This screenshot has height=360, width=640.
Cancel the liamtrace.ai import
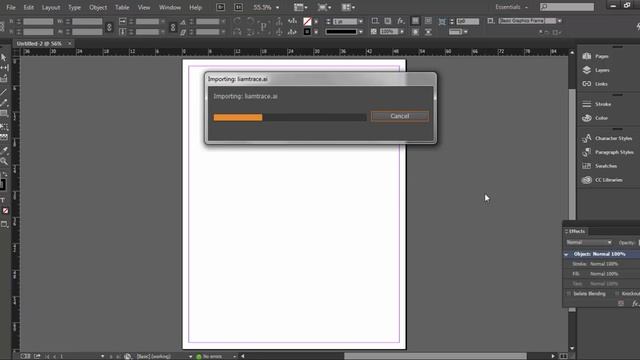tap(400, 116)
